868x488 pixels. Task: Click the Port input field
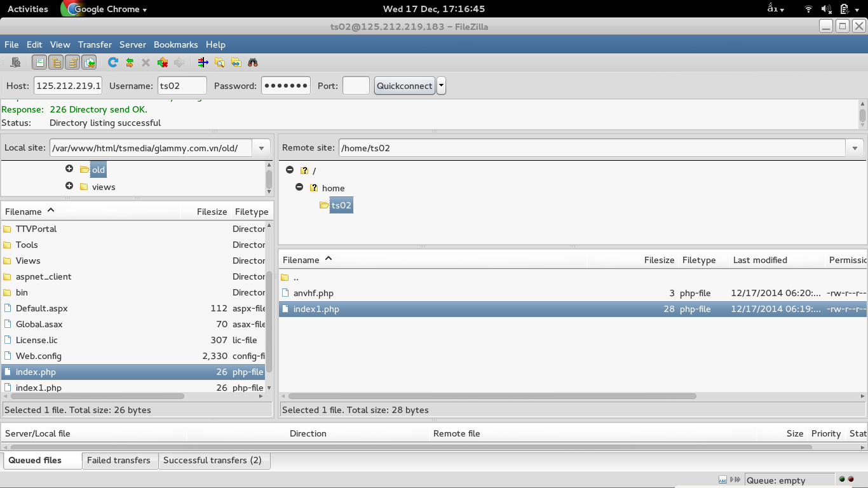[356, 86]
